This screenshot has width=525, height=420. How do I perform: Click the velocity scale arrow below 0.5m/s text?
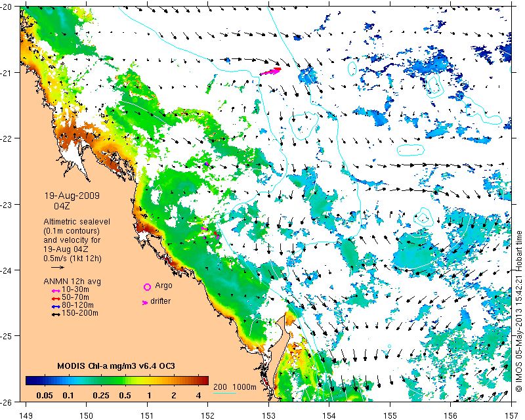coord(58,267)
